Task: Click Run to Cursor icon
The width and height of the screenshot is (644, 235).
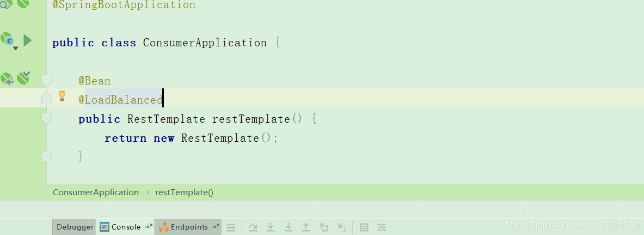Action: 341,227
